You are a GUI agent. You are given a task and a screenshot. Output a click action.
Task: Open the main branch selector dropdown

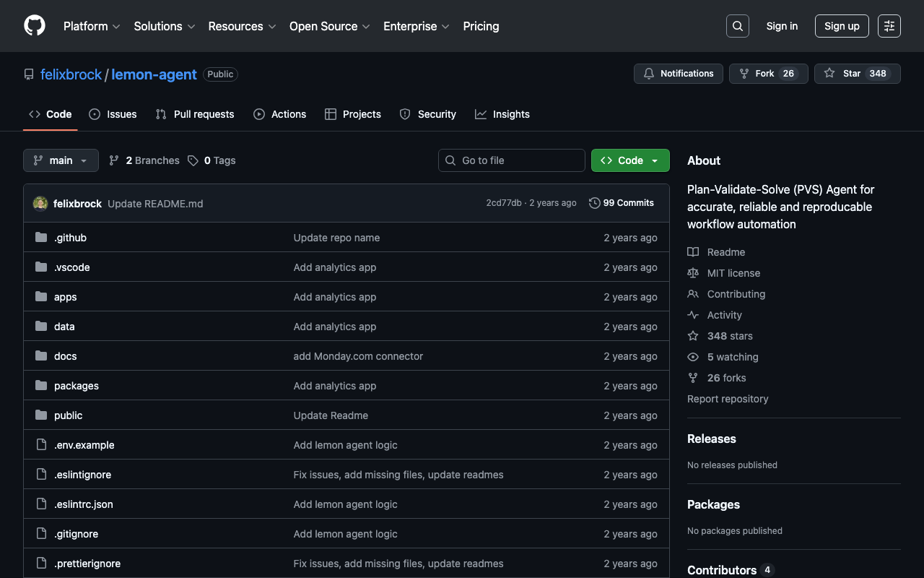click(61, 160)
